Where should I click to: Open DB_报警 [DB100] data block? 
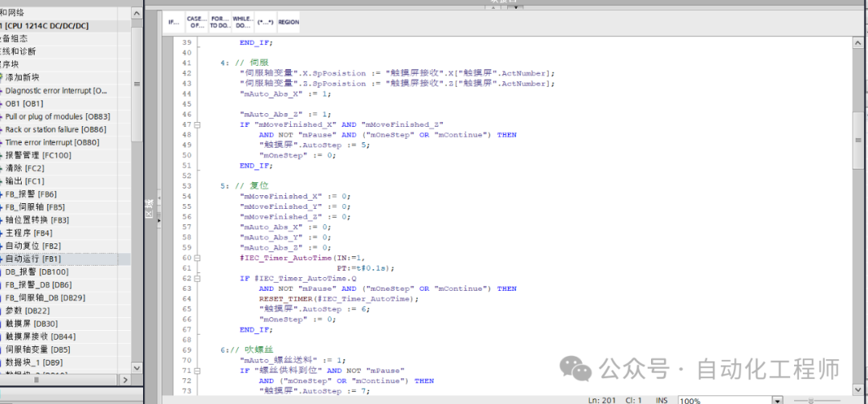pos(36,271)
